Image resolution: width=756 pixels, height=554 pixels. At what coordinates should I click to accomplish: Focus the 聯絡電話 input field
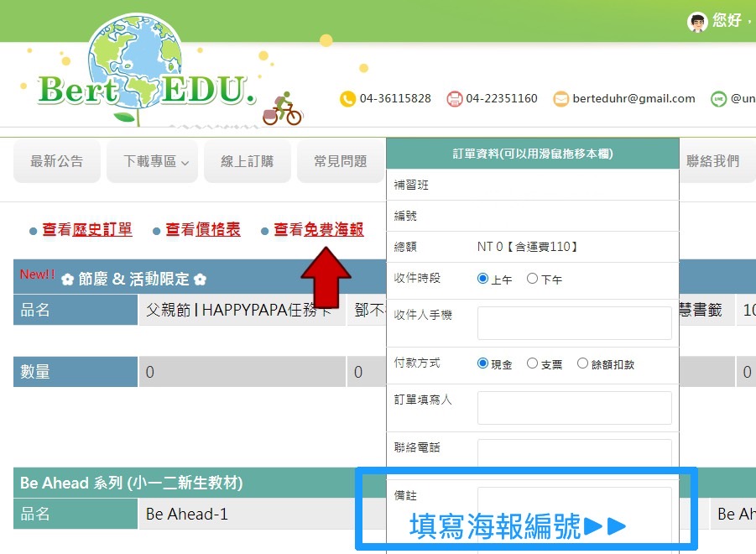coord(574,453)
